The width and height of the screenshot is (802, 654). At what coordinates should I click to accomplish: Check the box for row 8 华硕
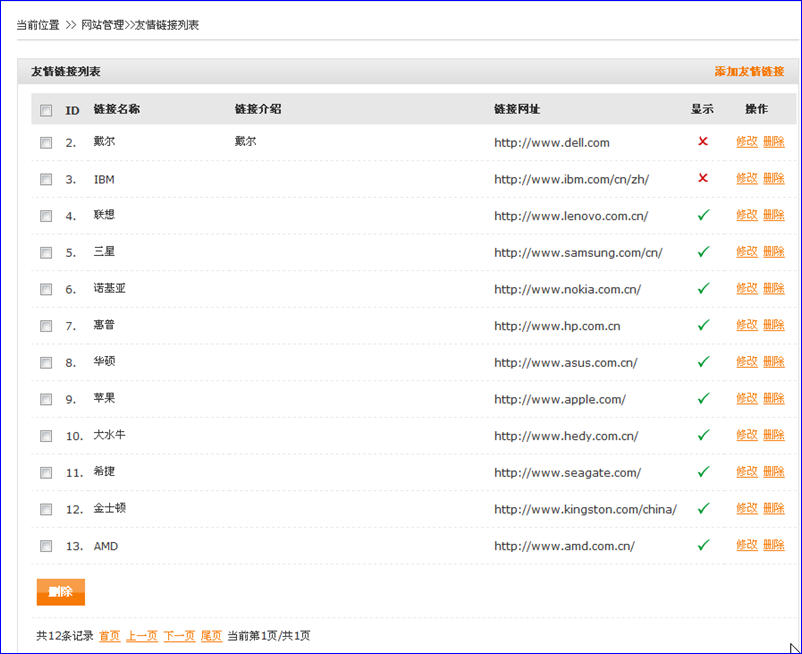point(46,363)
